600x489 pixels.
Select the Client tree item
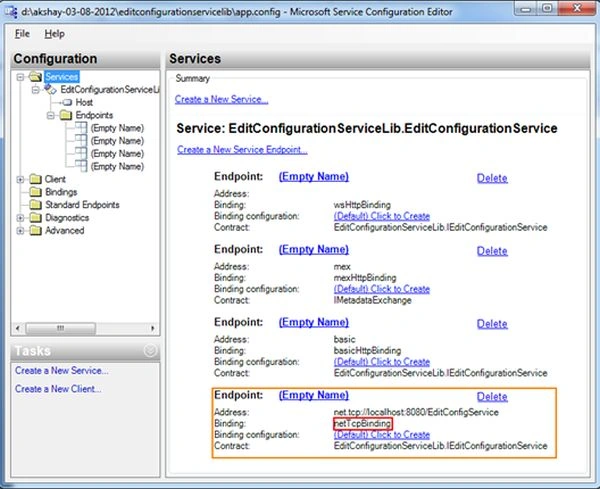click(x=55, y=179)
